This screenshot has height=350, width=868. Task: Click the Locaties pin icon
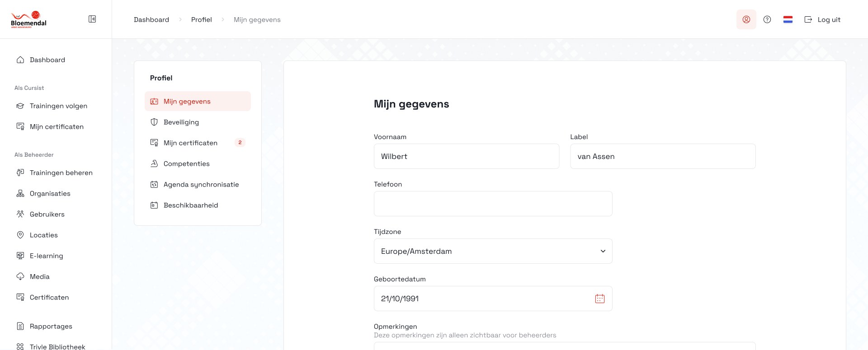[x=20, y=235]
